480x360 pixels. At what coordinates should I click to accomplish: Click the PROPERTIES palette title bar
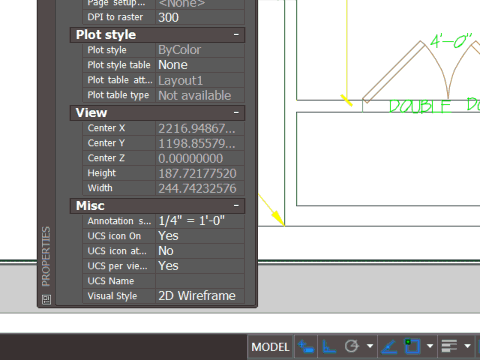[46, 257]
